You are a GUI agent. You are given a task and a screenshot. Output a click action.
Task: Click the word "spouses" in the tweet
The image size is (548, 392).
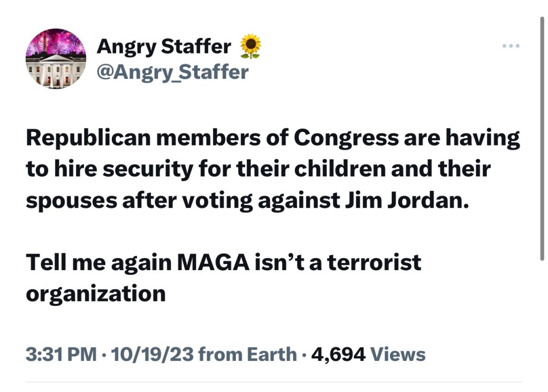[71, 200]
